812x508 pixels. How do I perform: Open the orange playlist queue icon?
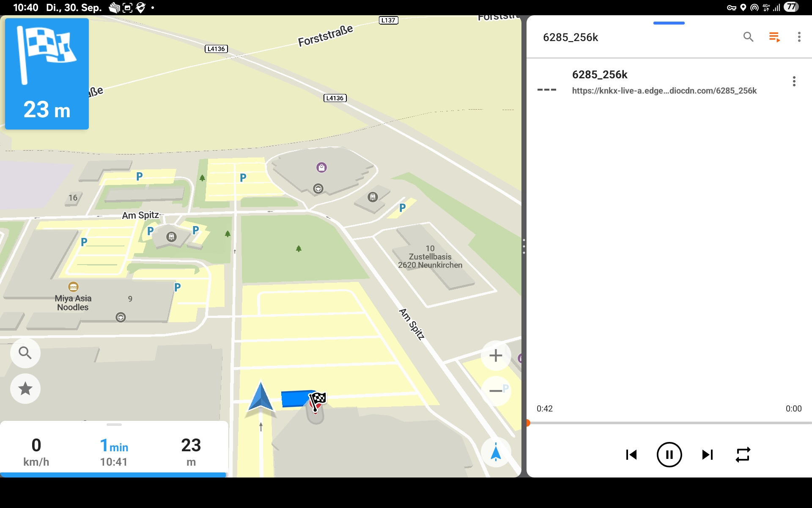[774, 37]
